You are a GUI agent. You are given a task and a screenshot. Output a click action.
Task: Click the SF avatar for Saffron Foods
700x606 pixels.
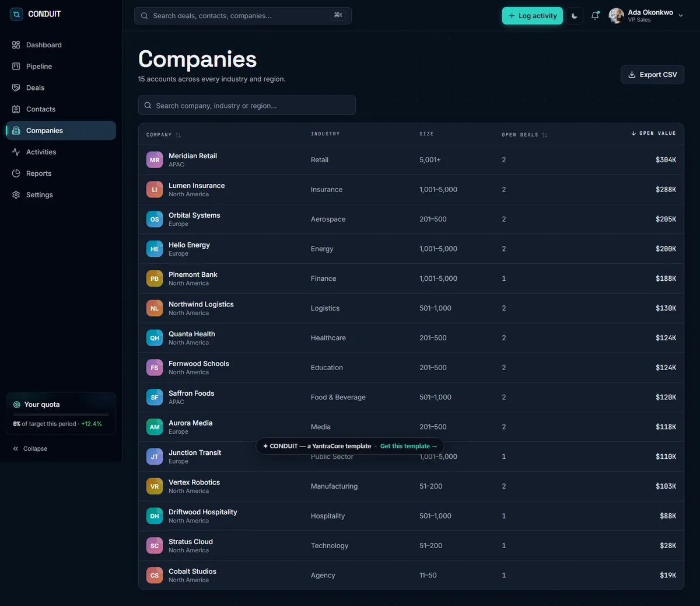[155, 398]
